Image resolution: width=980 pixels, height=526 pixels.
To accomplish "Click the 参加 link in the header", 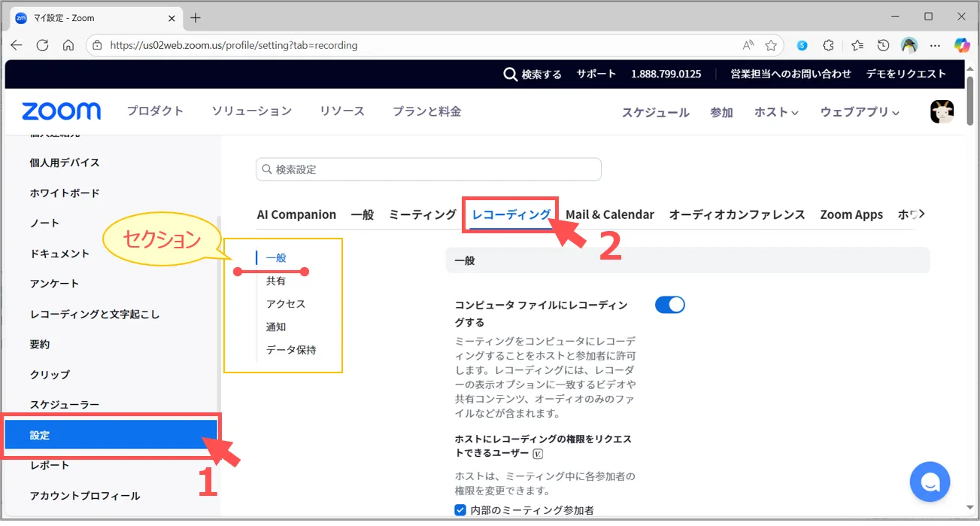I will click(x=721, y=112).
